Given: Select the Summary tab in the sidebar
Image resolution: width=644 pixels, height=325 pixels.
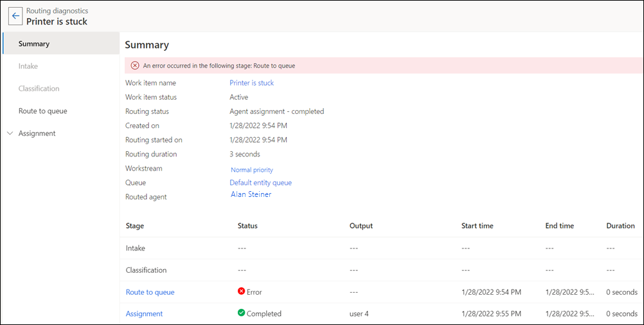Looking at the screenshot, I should 61,44.
